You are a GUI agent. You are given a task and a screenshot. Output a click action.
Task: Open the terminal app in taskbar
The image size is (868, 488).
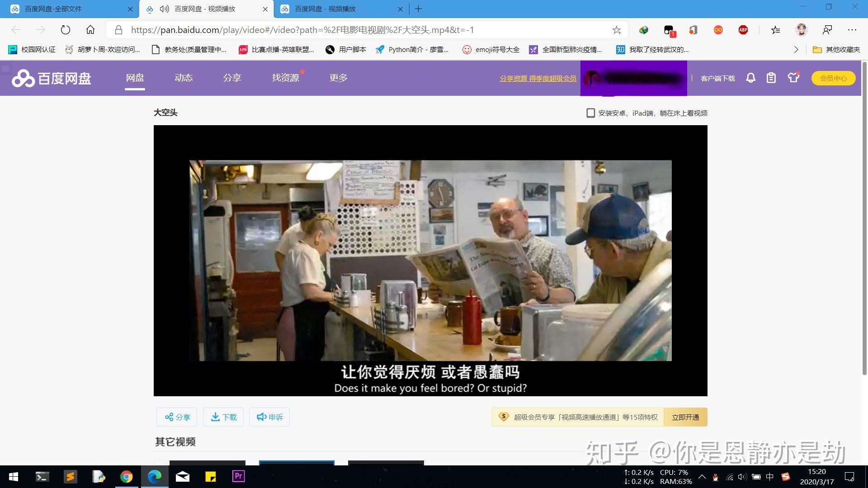tap(42, 477)
